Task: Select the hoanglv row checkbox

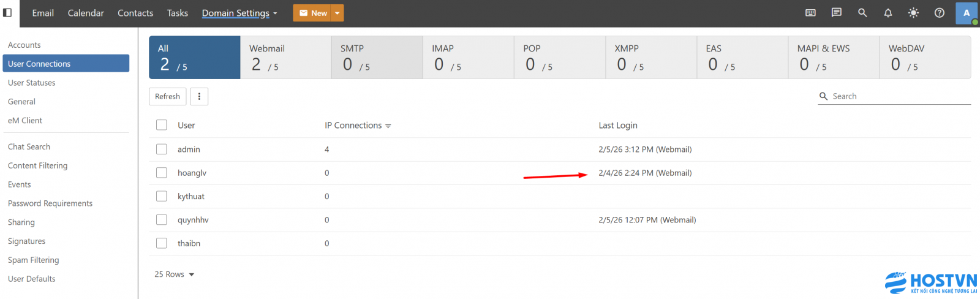Action: (x=162, y=173)
